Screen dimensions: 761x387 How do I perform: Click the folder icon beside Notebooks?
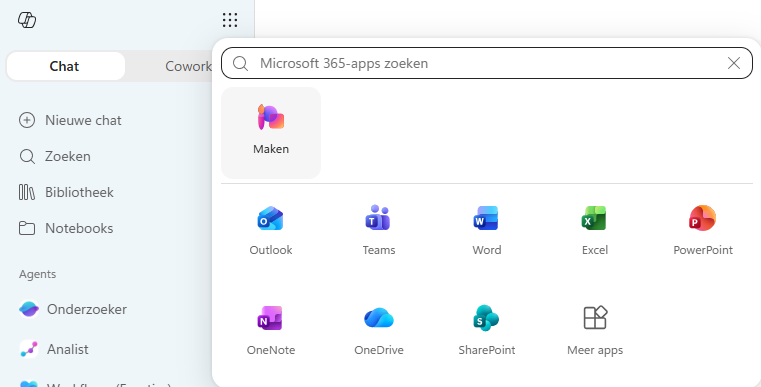[27, 228]
